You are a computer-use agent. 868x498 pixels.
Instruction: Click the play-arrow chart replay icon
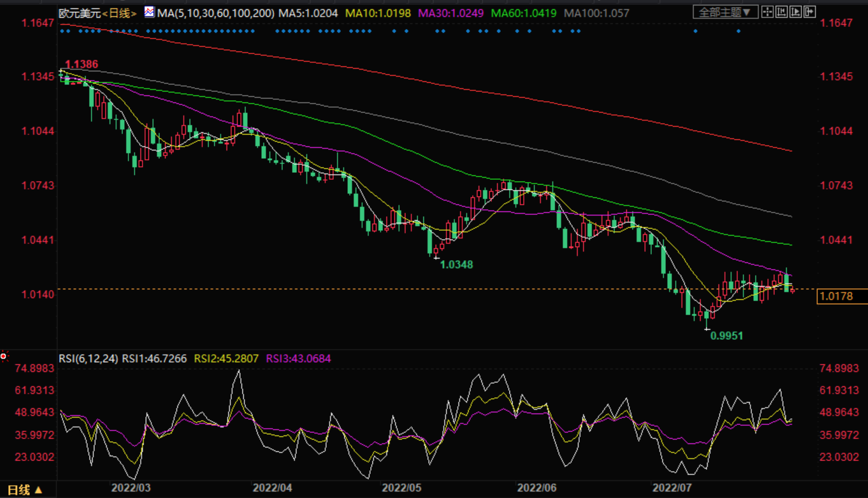click(795, 12)
